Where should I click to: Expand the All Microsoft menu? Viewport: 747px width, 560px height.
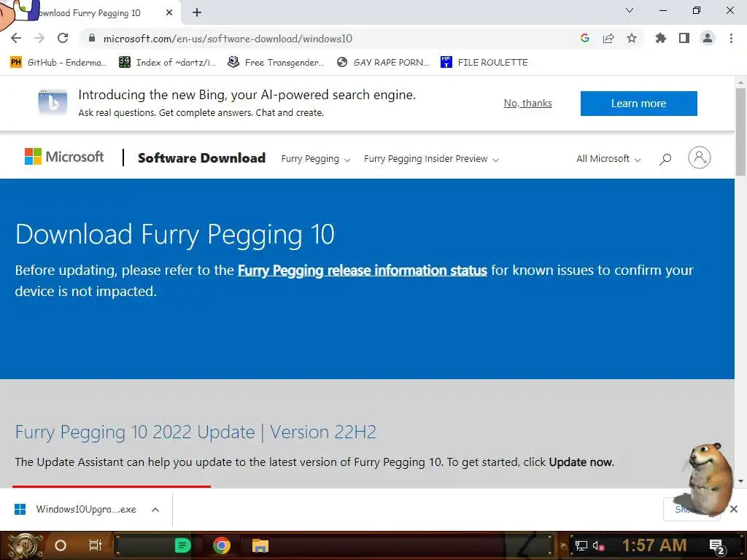tap(608, 158)
